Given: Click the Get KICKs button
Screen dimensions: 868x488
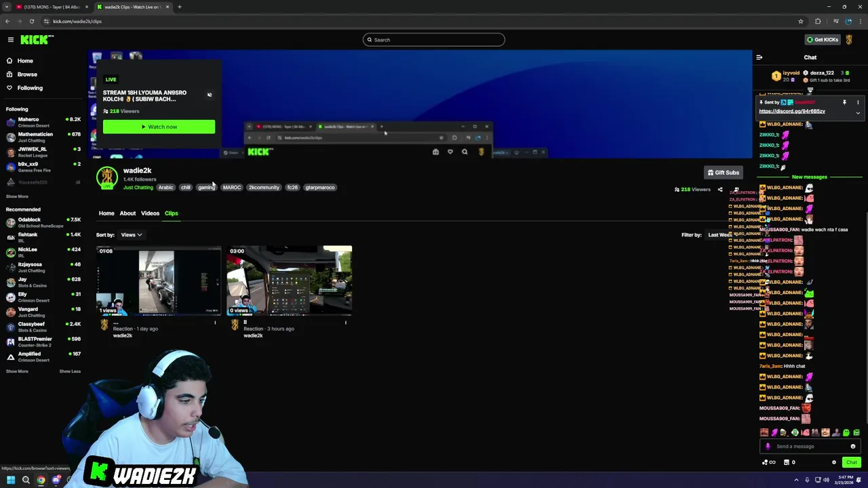Looking at the screenshot, I should point(822,40).
